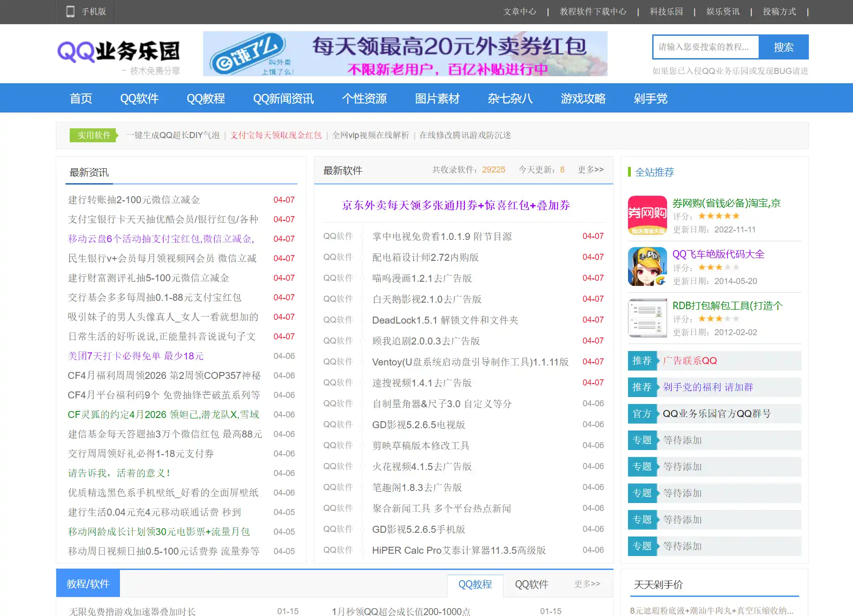Image resolution: width=853 pixels, height=616 pixels.
Task: Expand 更多>> in 教程/软件 section
Action: point(587,584)
